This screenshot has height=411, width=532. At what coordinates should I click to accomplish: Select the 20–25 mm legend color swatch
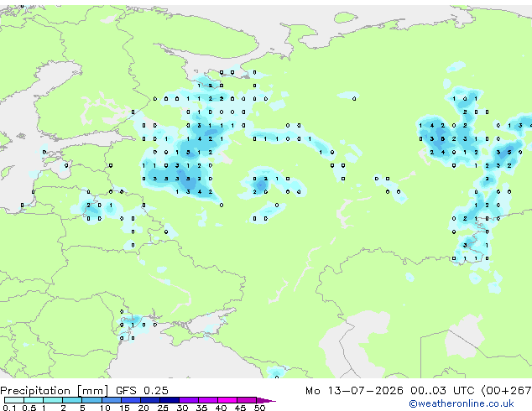click(x=150, y=400)
